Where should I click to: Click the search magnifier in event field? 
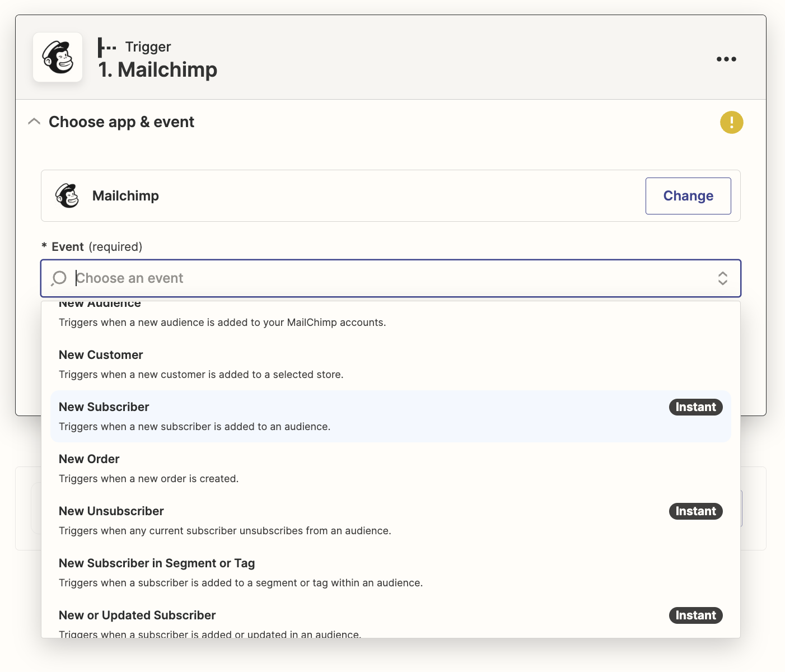point(59,278)
